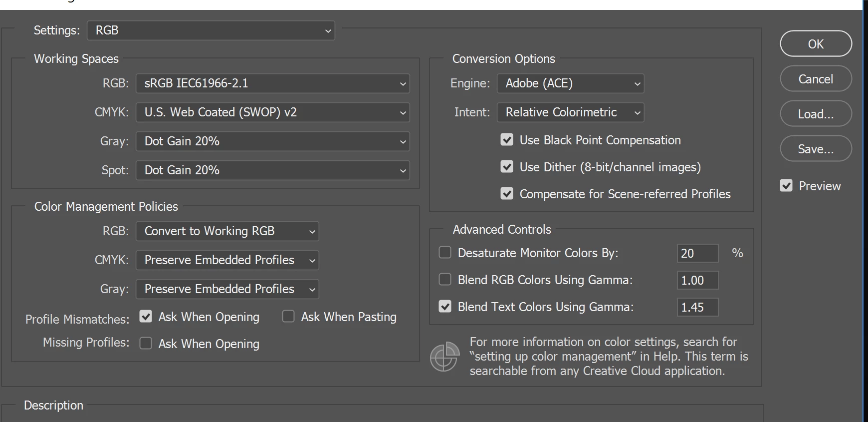Viewport: 868px width, 422px height.
Task: Enable Desaturate Monitor Colors By checkbox
Action: (445, 253)
